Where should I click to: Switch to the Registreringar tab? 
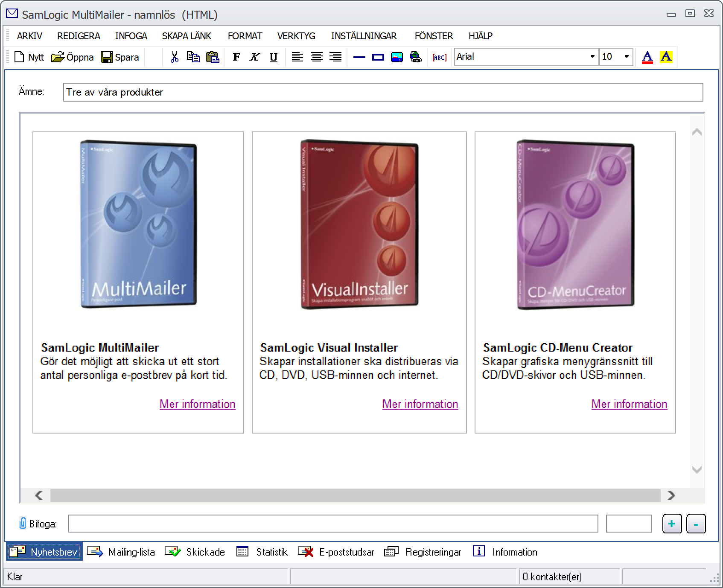423,552
